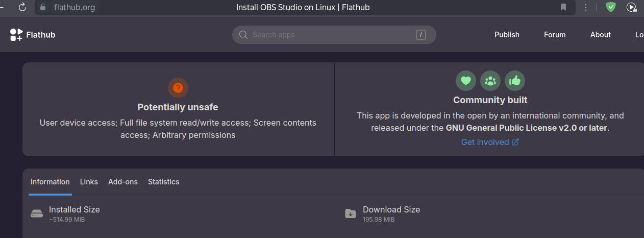The height and width of the screenshot is (238, 644).
Task: Click the Installed Size drive icon
Action: point(37,214)
